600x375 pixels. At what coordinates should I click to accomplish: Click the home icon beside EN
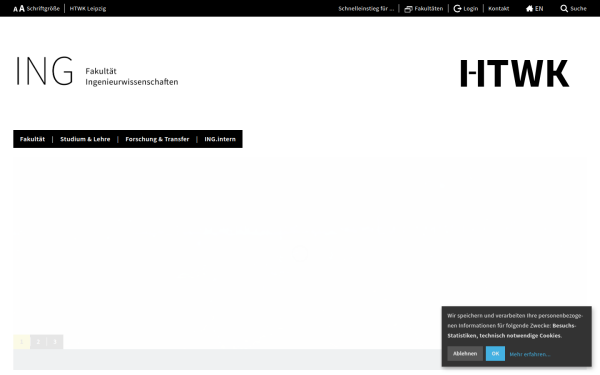tap(530, 8)
